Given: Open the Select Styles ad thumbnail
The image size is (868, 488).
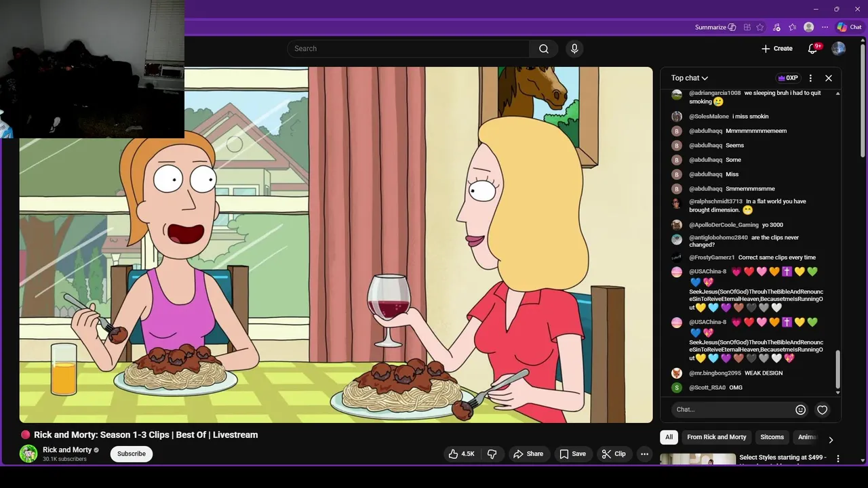Looking at the screenshot, I should pos(698,460).
